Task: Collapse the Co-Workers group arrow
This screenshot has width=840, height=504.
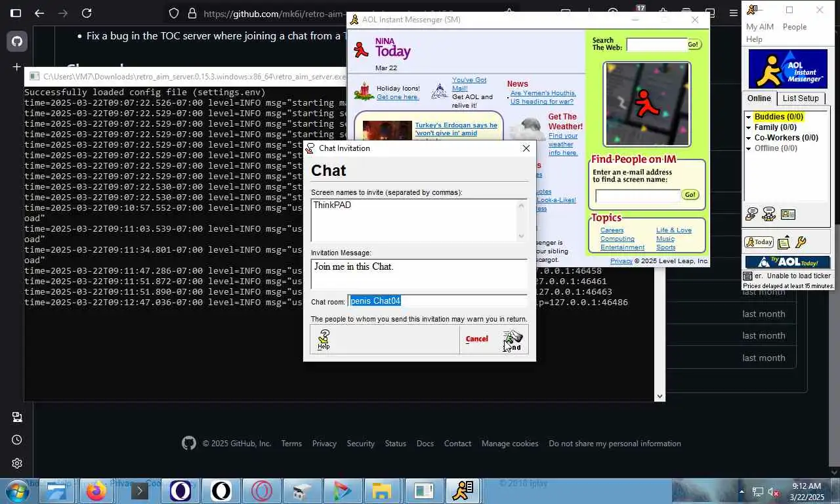Action: click(x=748, y=138)
